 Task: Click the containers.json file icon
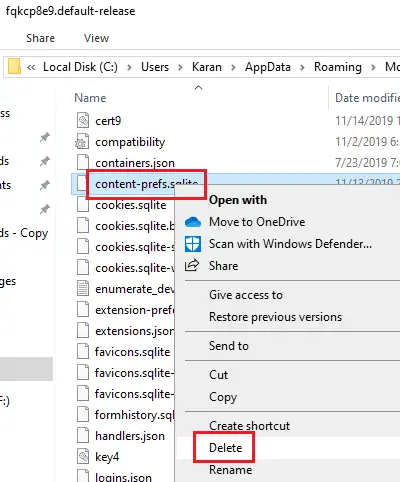tap(83, 162)
